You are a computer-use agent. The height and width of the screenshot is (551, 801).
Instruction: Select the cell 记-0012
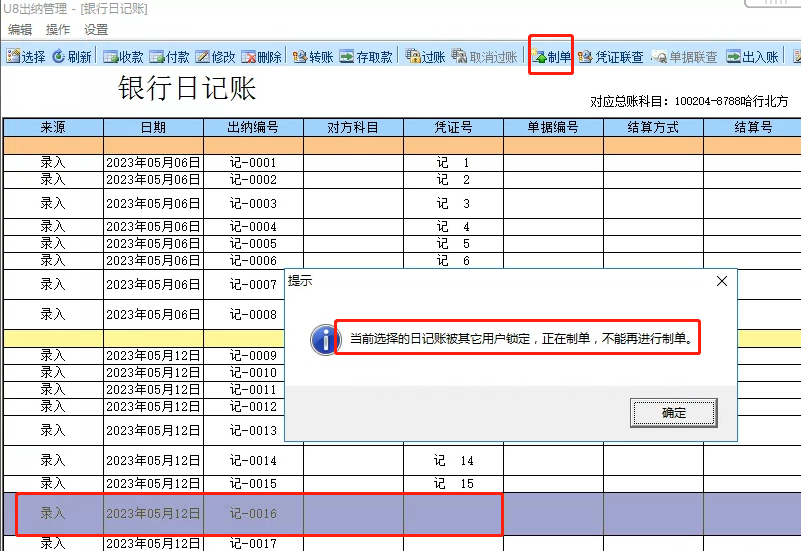coord(244,407)
